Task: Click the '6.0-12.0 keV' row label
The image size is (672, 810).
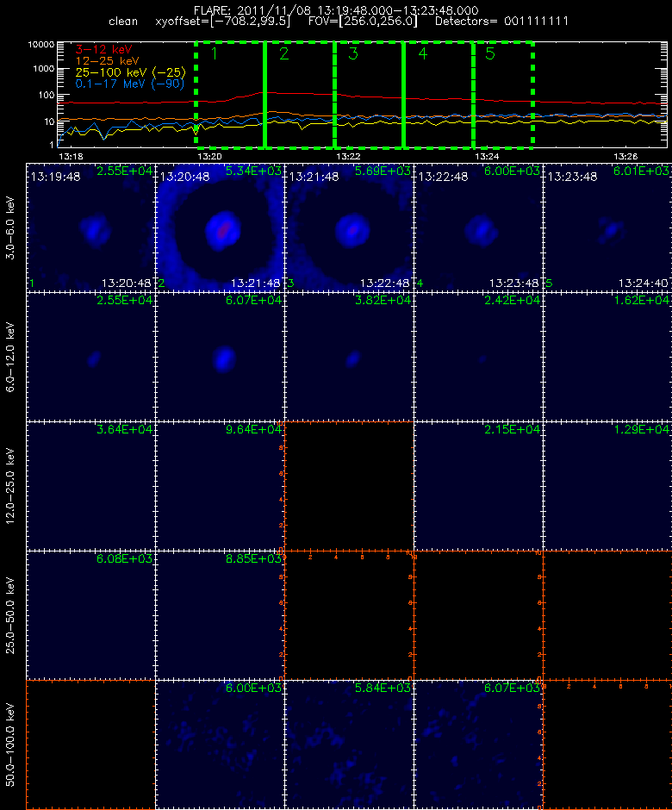Action: click(10, 357)
